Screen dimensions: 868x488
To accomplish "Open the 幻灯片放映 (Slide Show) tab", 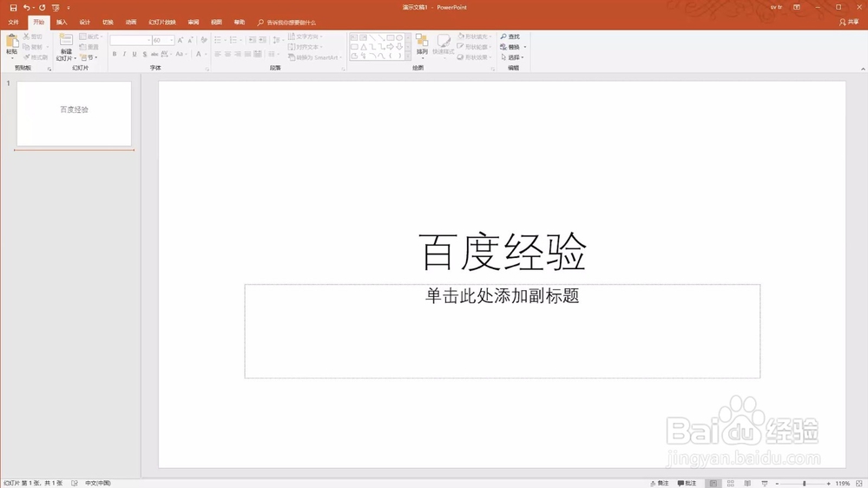I will tap(162, 23).
